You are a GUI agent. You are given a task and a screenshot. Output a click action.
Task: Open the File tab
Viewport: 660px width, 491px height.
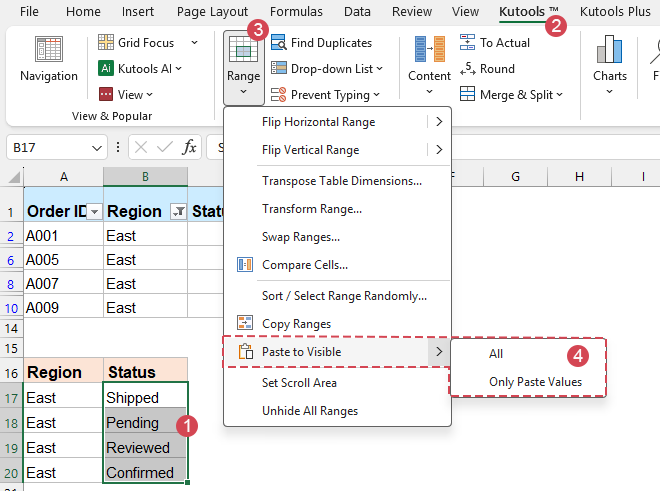(29, 11)
